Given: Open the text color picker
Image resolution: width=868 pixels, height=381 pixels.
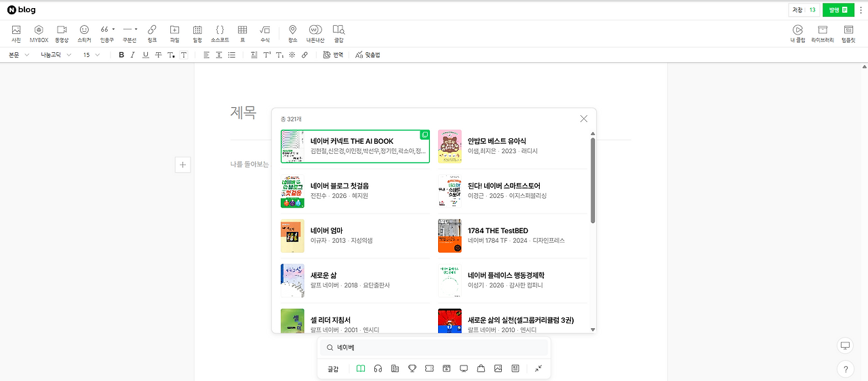Looking at the screenshot, I should (171, 55).
